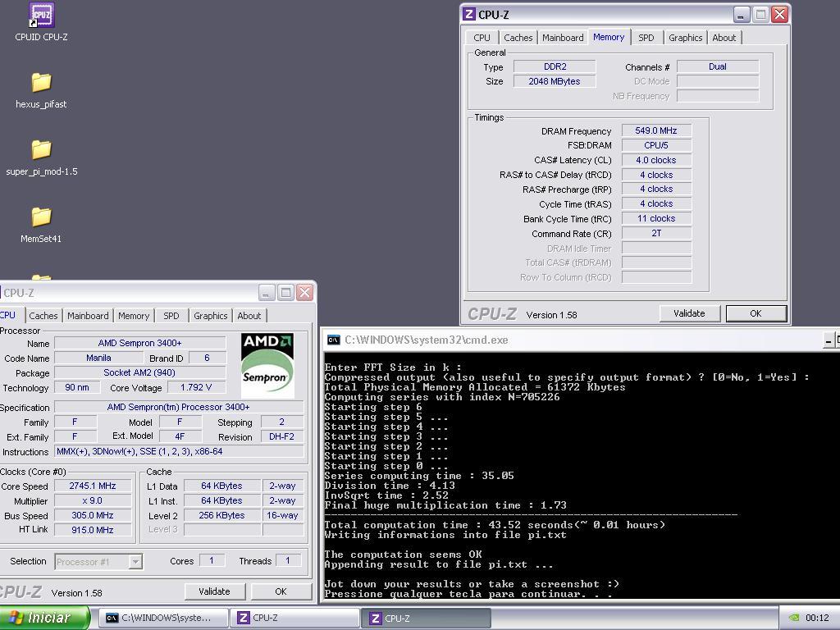The height and width of the screenshot is (630, 840).
Task: Click the cmd.exe window title bar icon
Action: (333, 340)
